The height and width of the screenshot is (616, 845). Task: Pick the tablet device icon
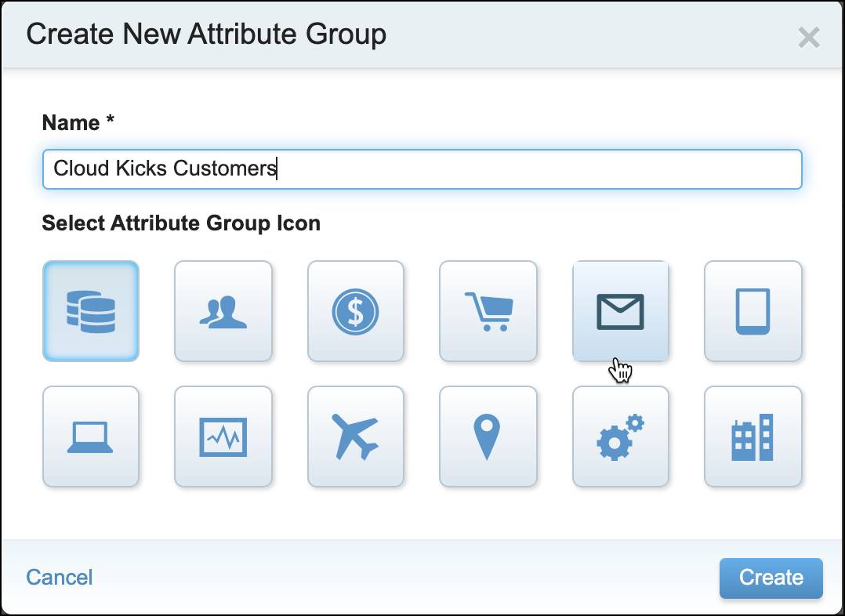click(x=753, y=311)
